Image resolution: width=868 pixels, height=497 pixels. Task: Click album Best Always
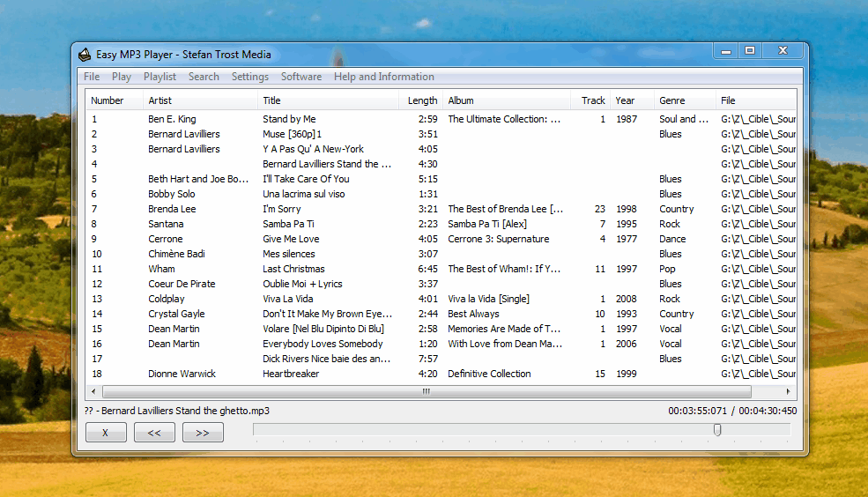(473, 313)
